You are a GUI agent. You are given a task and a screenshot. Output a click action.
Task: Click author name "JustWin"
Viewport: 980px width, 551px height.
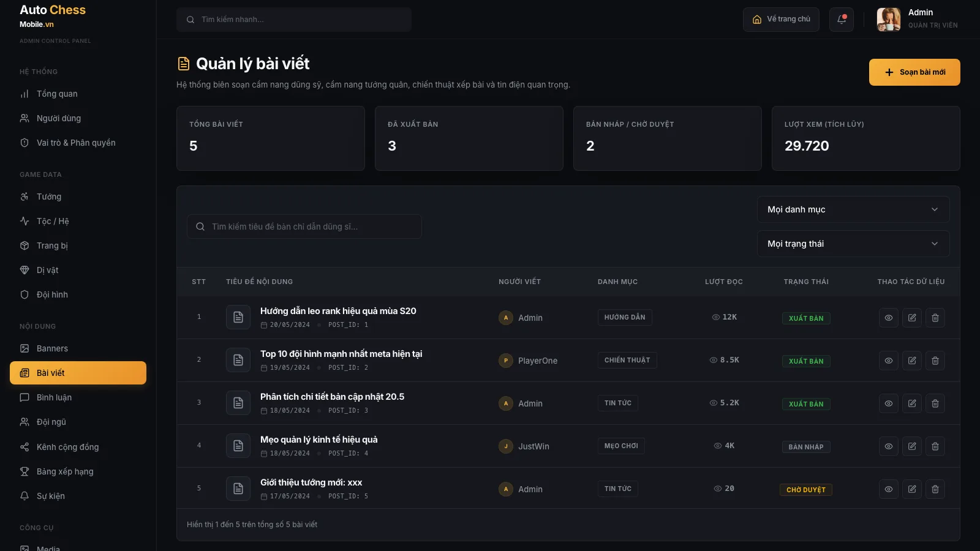click(x=533, y=446)
